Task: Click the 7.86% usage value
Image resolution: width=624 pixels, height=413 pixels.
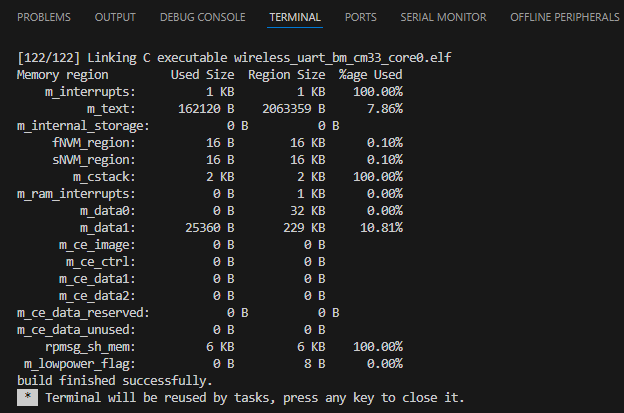Action: pos(382,108)
